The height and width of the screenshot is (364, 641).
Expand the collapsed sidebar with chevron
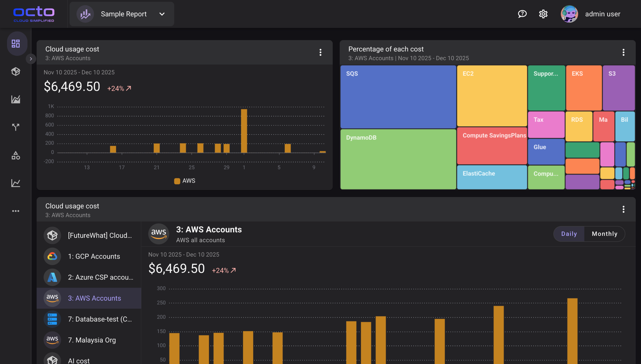[x=31, y=59]
